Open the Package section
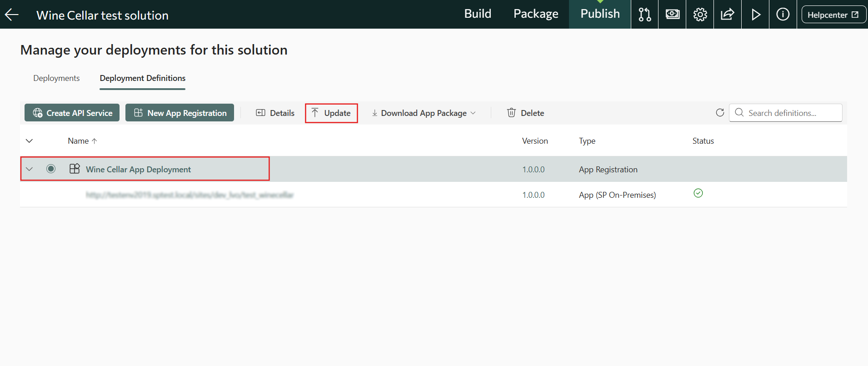The height and width of the screenshot is (366, 868). pyautogui.click(x=536, y=14)
